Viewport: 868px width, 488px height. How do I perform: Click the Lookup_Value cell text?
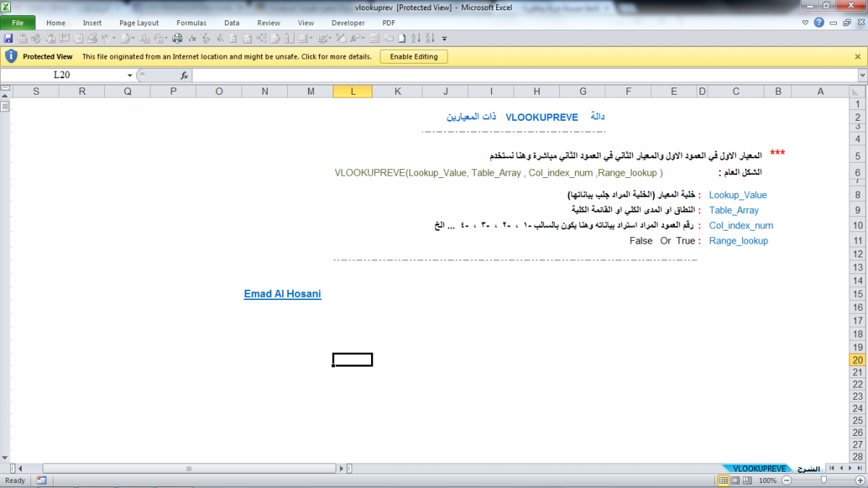738,194
